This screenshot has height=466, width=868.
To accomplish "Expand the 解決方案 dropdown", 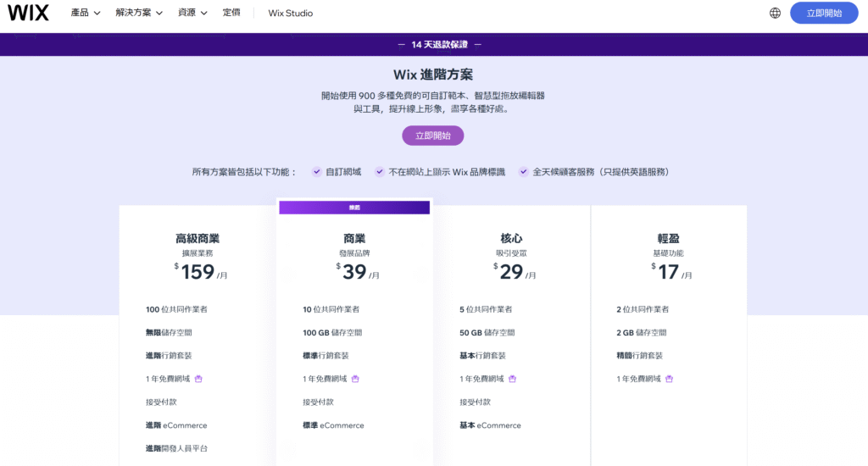I will click(139, 13).
